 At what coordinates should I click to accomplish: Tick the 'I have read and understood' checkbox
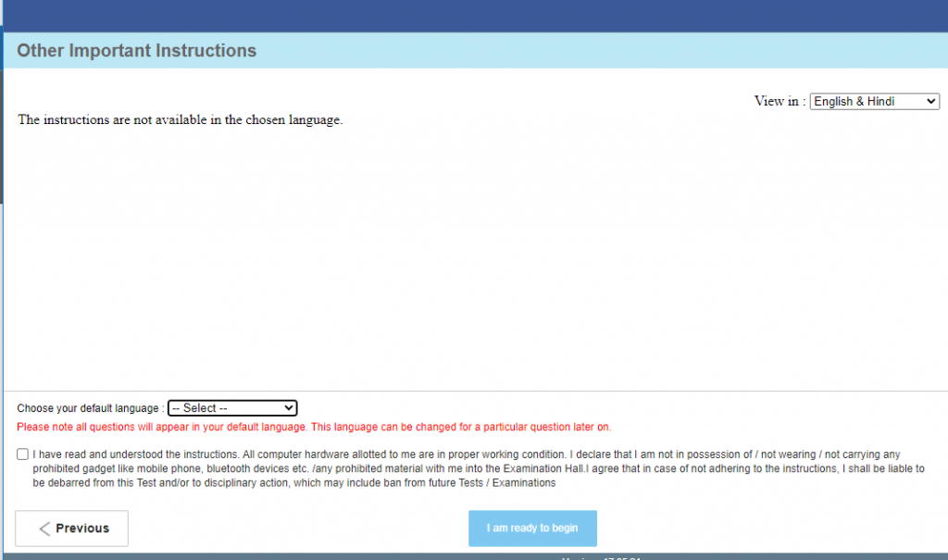22,454
